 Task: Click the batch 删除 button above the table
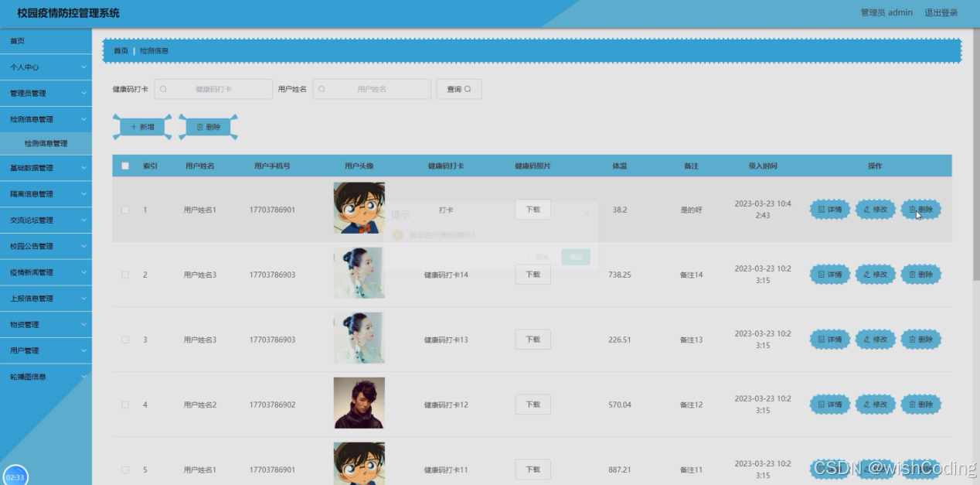tap(208, 127)
